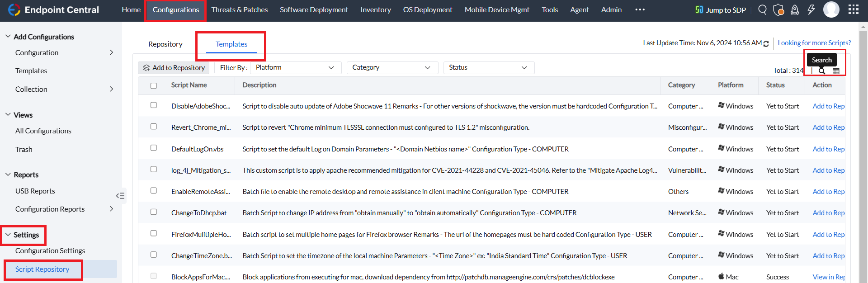Open the Looking for more Scripts link
Viewport: 868px width, 283px height.
pos(814,43)
